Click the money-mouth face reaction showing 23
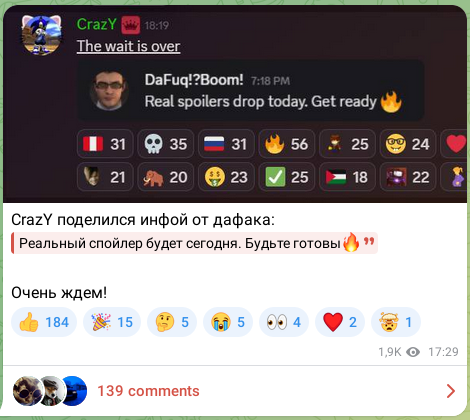470x420 pixels. pos(226,177)
